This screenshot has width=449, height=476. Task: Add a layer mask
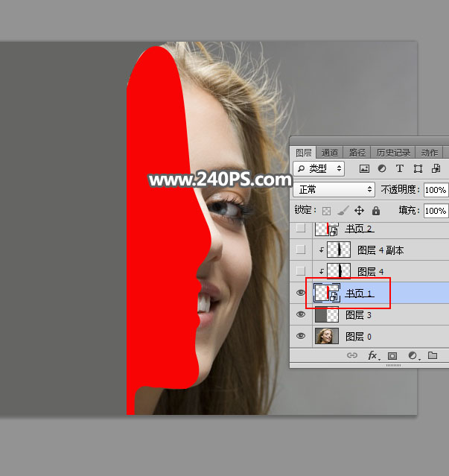pos(392,355)
